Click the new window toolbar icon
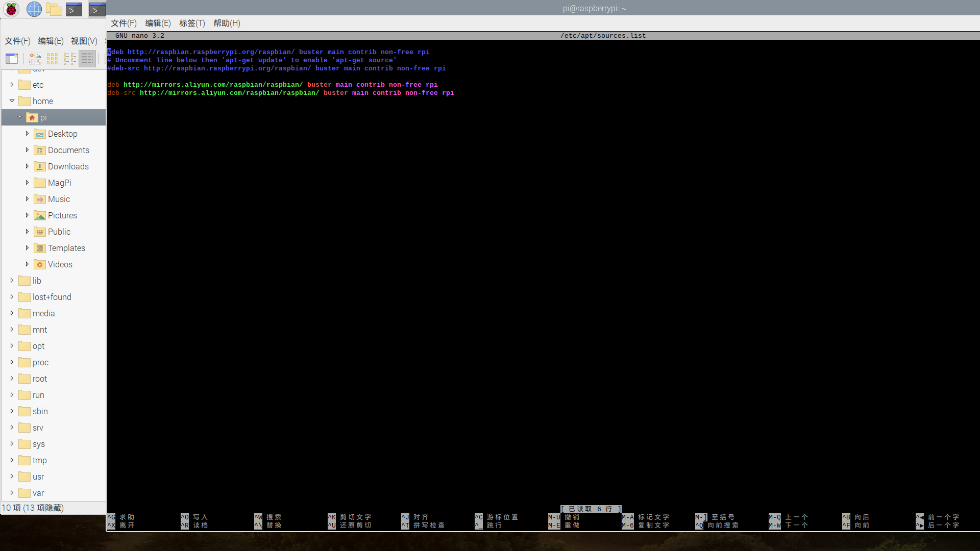Screen dimensions: 980x551 12,59
